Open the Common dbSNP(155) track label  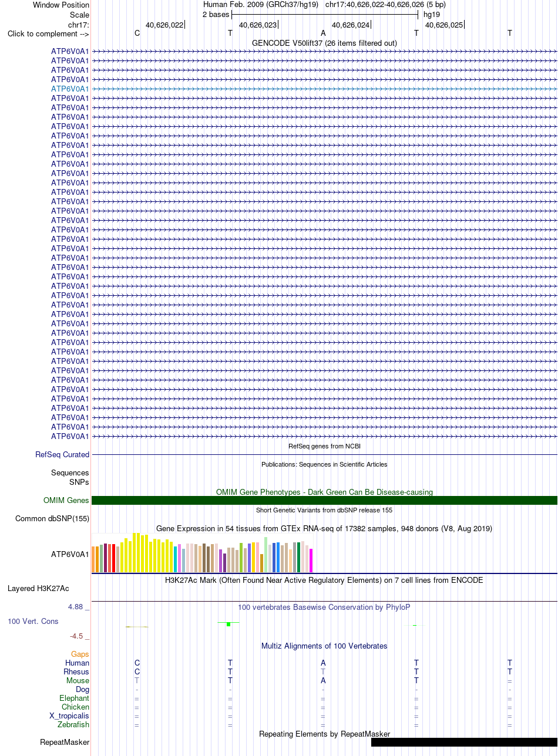52,519
